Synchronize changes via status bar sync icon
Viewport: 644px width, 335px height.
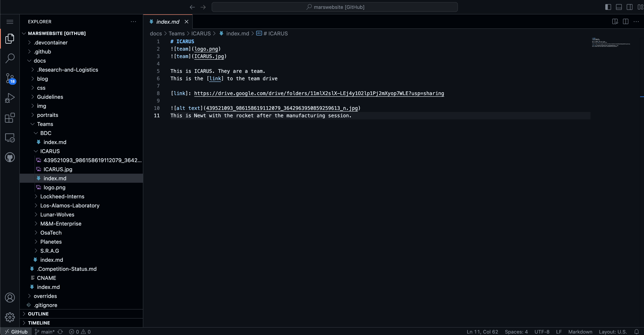(60, 332)
